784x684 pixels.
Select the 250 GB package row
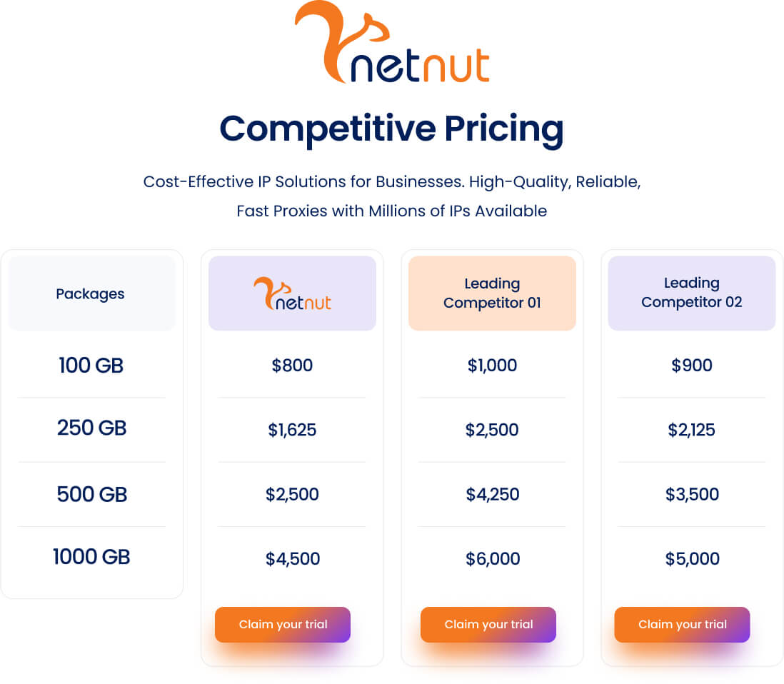pyautogui.click(x=91, y=428)
